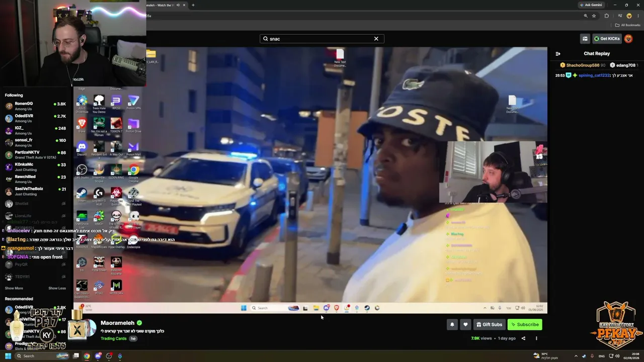This screenshot has height=362, width=644.
Task: Jump to 25:53 timestamp in Chat Replay
Action: [560, 75]
